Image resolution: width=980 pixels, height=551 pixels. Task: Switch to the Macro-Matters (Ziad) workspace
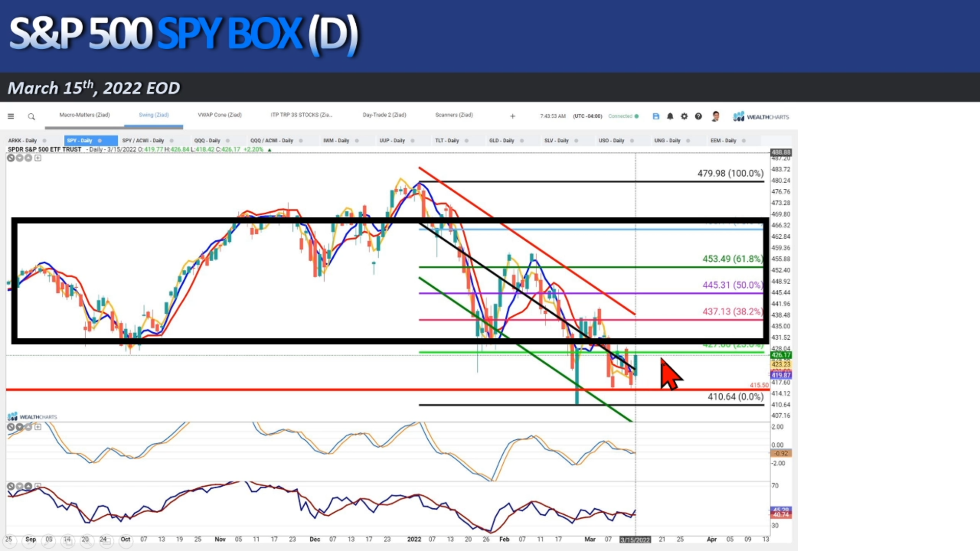[x=85, y=115]
